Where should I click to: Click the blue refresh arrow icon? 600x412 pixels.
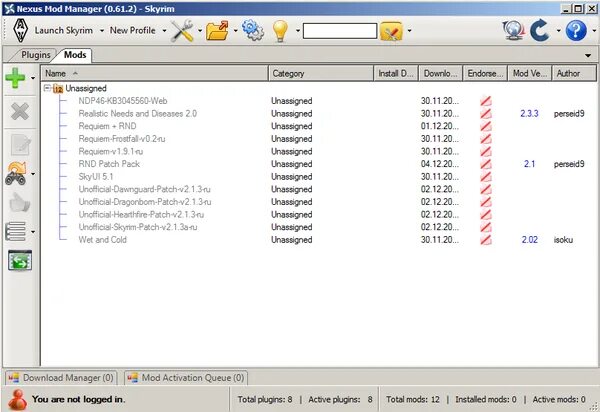click(x=540, y=31)
